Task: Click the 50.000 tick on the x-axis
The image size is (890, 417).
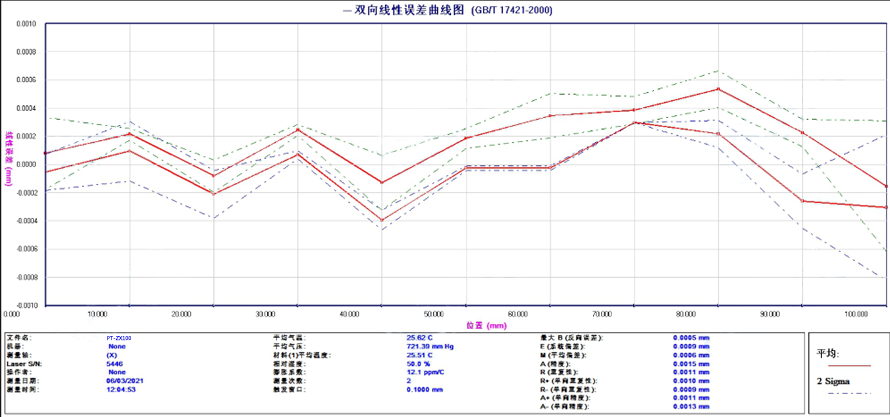Action: (432, 314)
